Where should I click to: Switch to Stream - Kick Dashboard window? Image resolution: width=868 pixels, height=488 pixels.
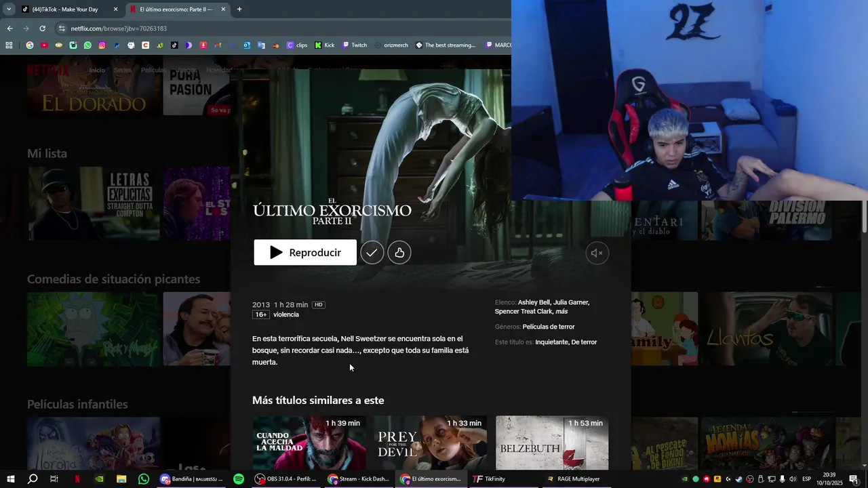click(359, 479)
